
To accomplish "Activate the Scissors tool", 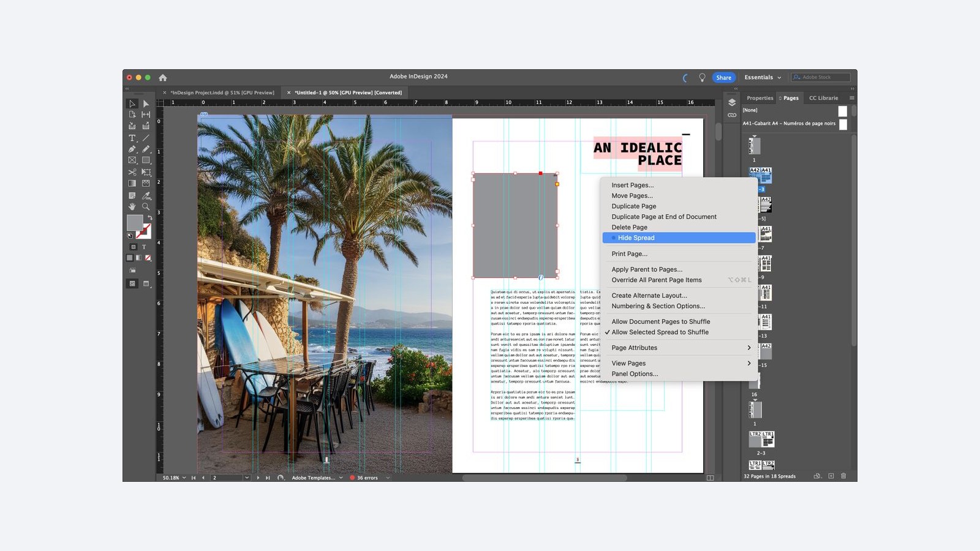I will click(x=132, y=172).
